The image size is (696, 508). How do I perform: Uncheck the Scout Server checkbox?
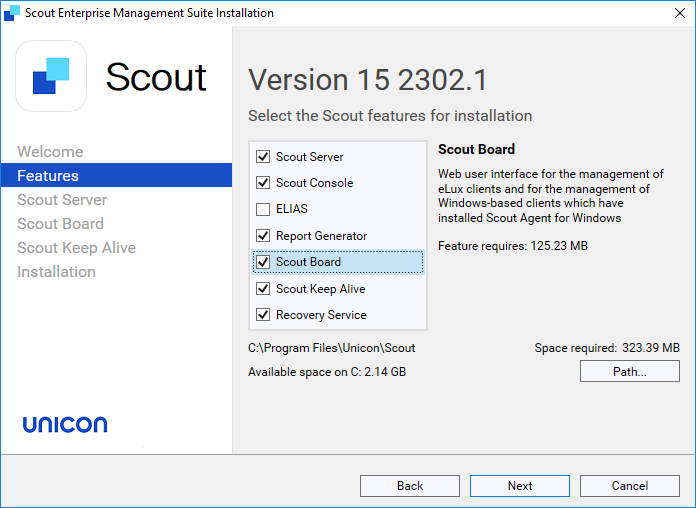click(263, 157)
